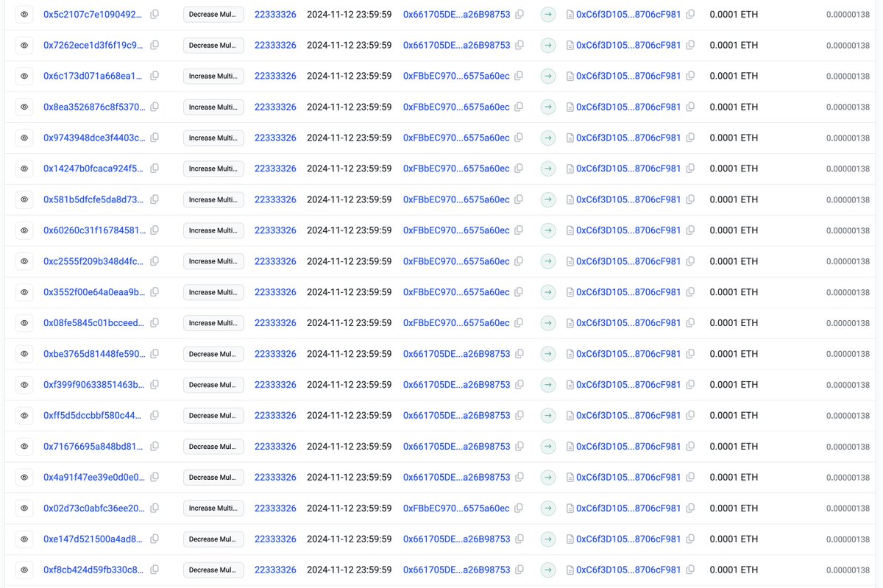
Task: Select timestamp 2024-11-12 23:59:59 in row 0xe147d521500a4ad8
Action: pos(349,539)
